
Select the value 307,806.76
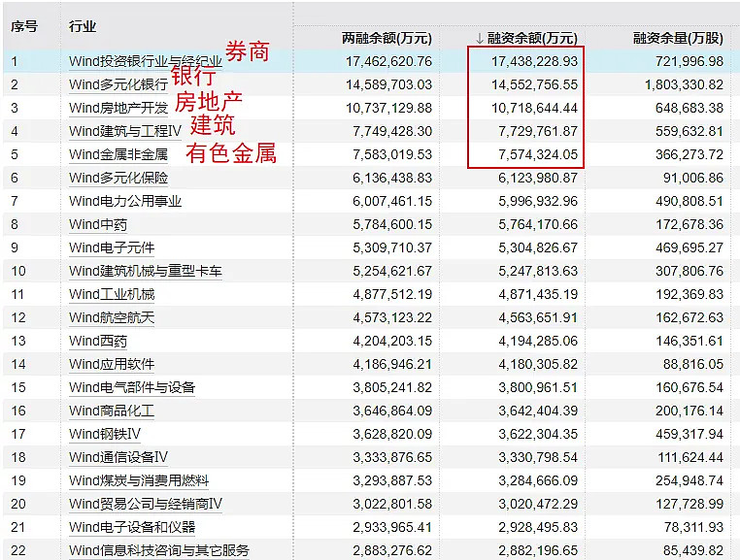690,271
